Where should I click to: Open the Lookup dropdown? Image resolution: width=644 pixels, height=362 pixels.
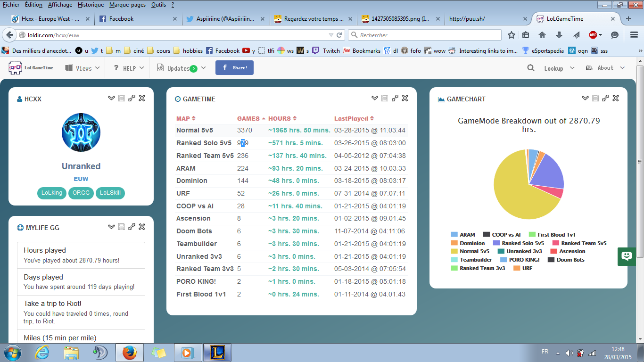click(559, 68)
